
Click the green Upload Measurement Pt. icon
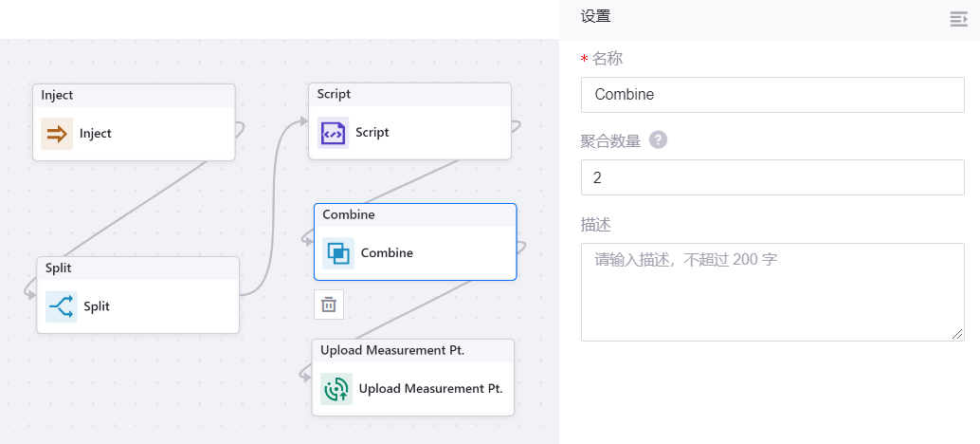[336, 389]
